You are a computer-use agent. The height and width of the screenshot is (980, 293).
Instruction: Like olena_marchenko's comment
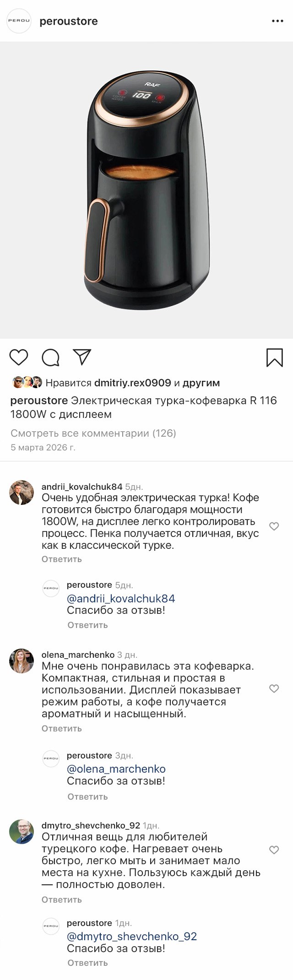tap(274, 688)
